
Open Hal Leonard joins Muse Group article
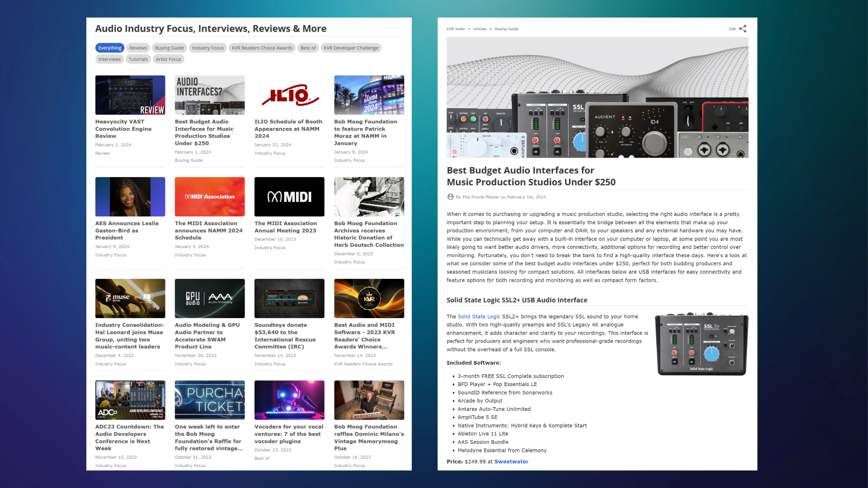click(x=129, y=336)
